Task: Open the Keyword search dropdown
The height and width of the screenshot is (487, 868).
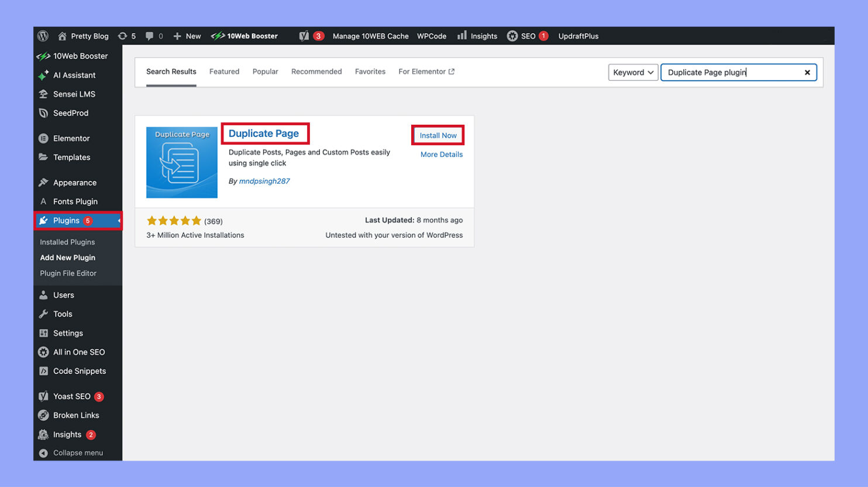Action: point(633,72)
